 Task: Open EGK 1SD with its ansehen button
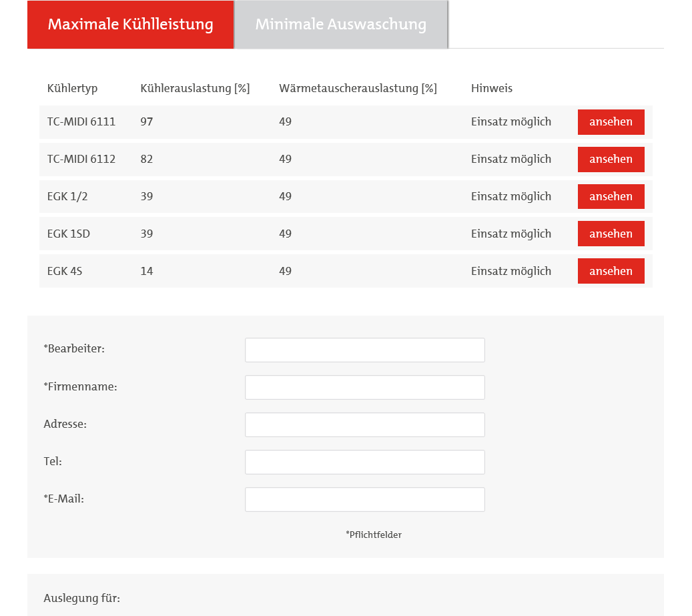point(611,234)
